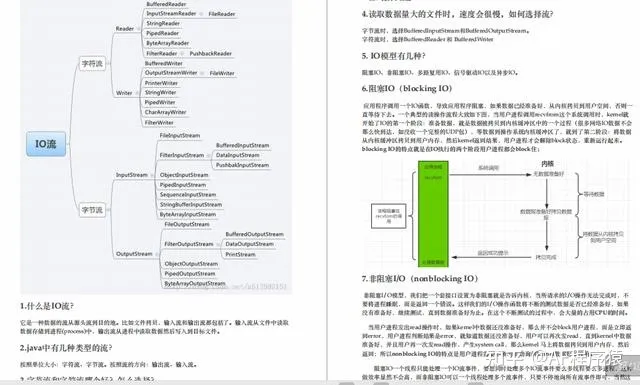Select the 字节流 node
The height and width of the screenshot is (385, 640).
pyautogui.click(x=92, y=210)
